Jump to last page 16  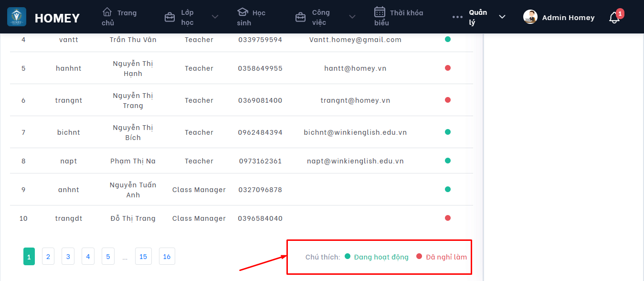click(167, 257)
